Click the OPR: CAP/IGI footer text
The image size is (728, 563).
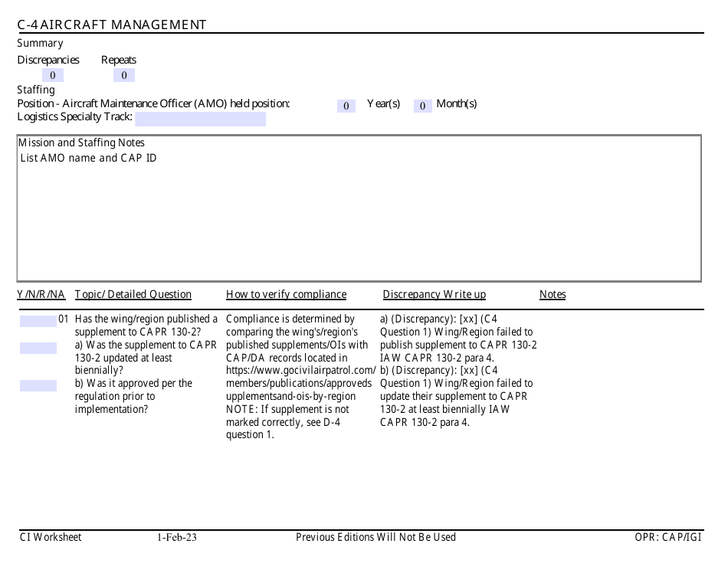coord(667,538)
